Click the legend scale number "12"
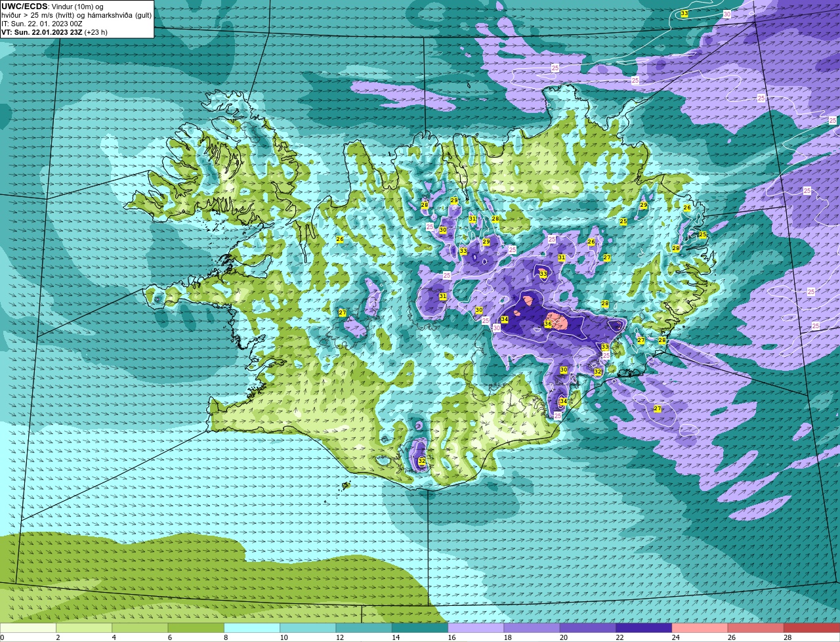 (x=339, y=637)
